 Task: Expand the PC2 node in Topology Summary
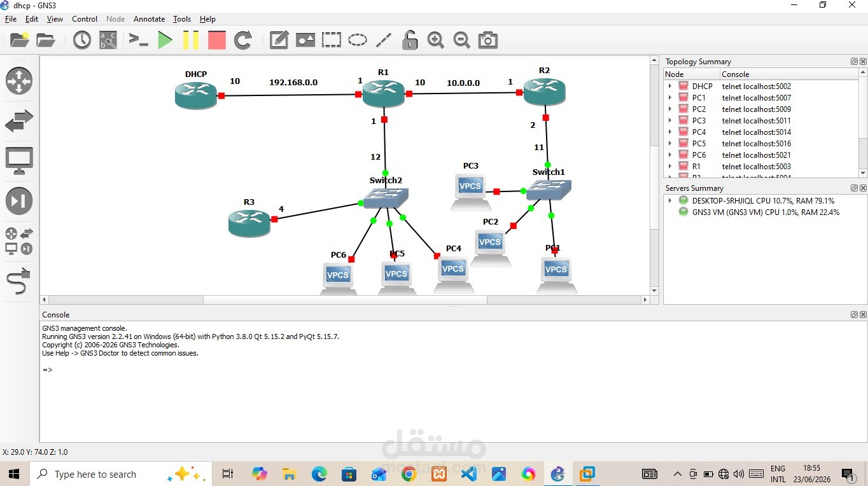(x=670, y=109)
